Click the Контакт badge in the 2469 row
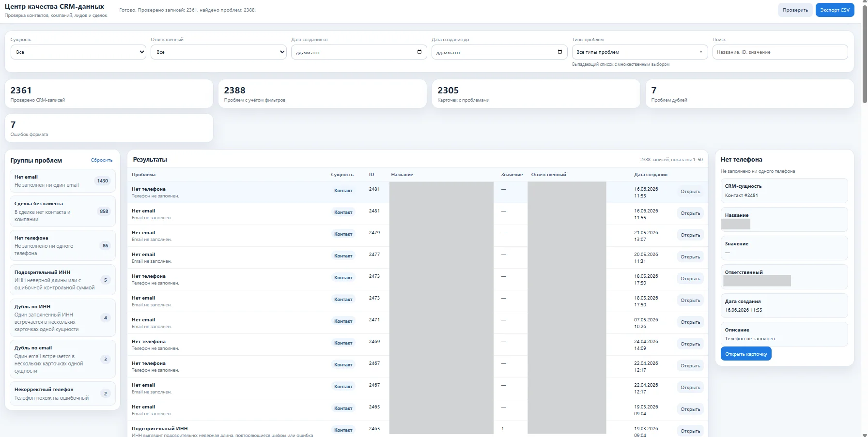The image size is (868, 437). point(343,343)
